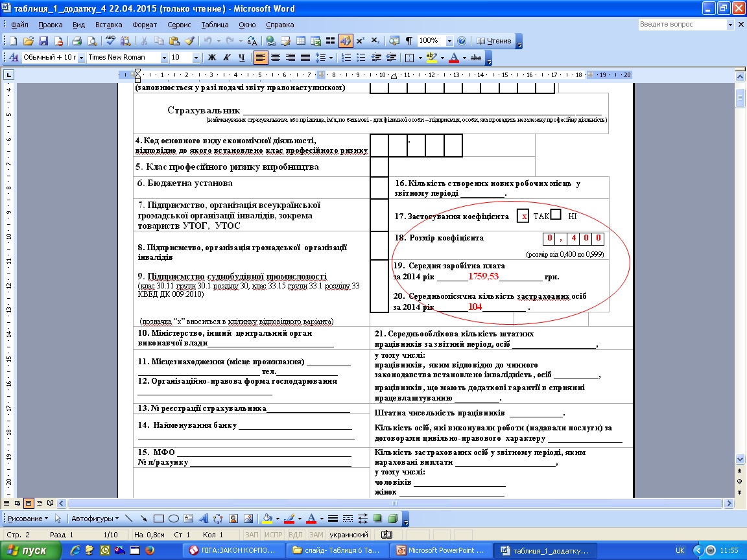
Task: Open the Таблица menu
Action: click(214, 25)
